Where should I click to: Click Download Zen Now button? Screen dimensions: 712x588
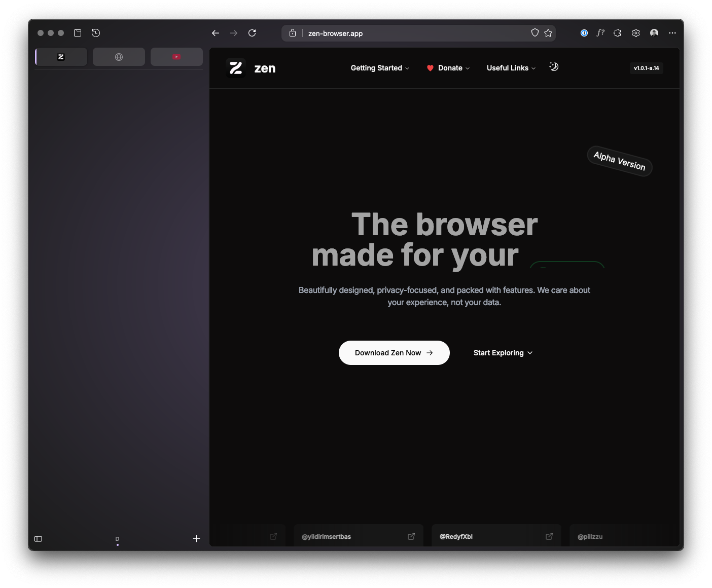click(394, 353)
